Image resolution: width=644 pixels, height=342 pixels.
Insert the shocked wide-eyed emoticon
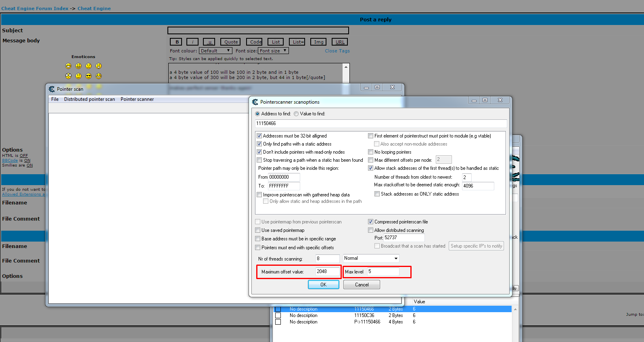coord(68,76)
